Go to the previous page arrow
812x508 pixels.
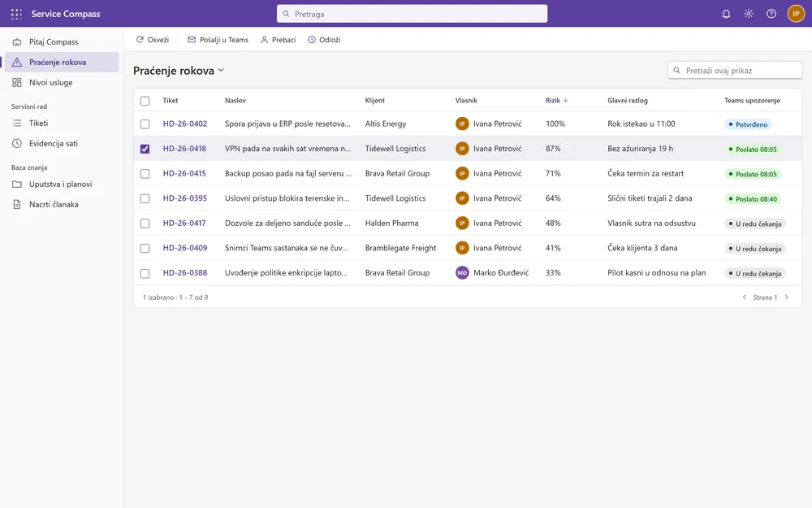pyautogui.click(x=744, y=297)
